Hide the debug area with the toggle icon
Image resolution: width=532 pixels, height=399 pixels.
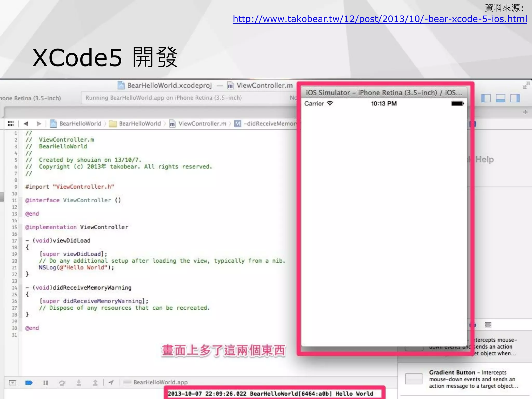[12, 382]
